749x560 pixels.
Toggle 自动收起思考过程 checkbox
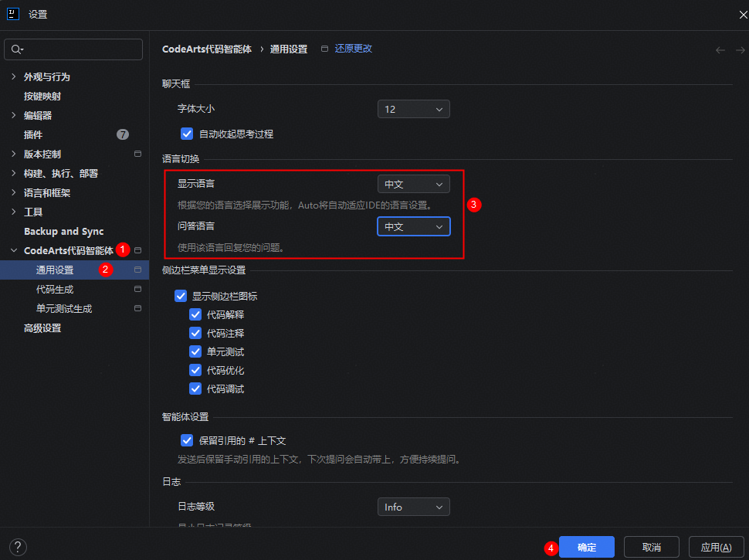point(187,134)
